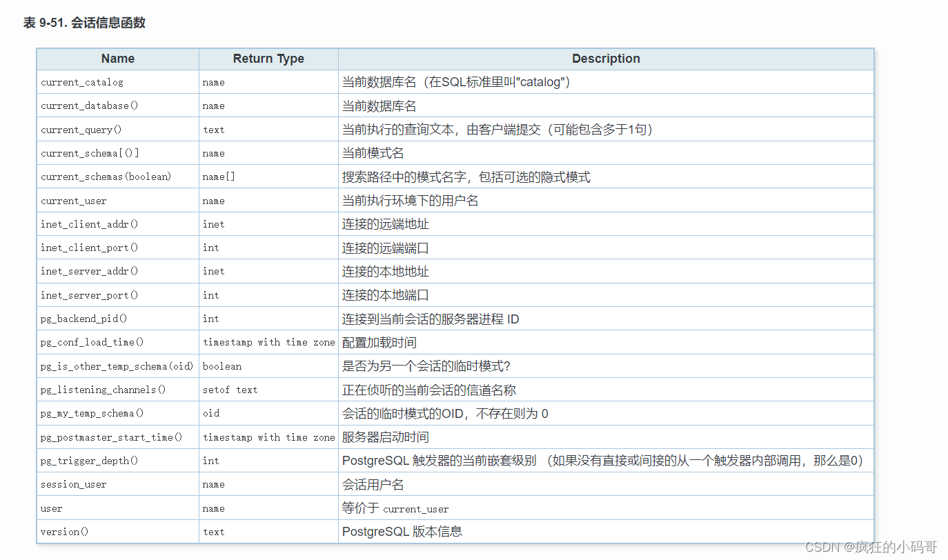Click the name[] return type cell
The image size is (948, 560).
click(268, 177)
